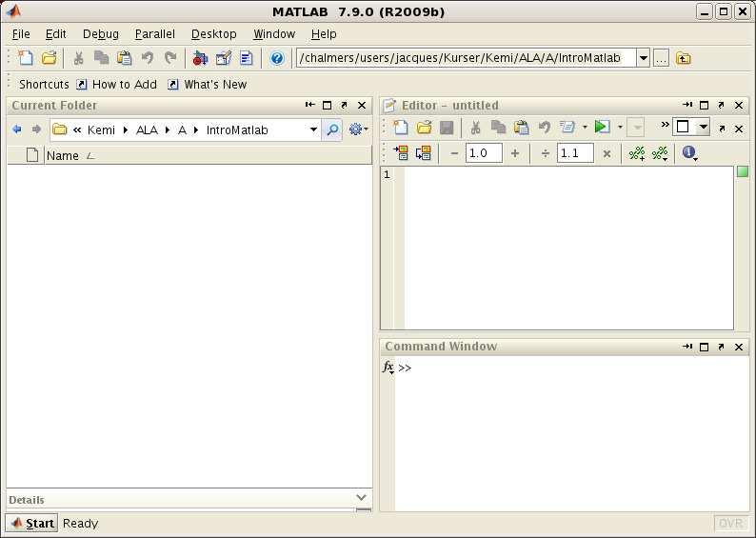Click the 1.1 multiply value field
The width and height of the screenshot is (756, 538).
[x=575, y=153]
